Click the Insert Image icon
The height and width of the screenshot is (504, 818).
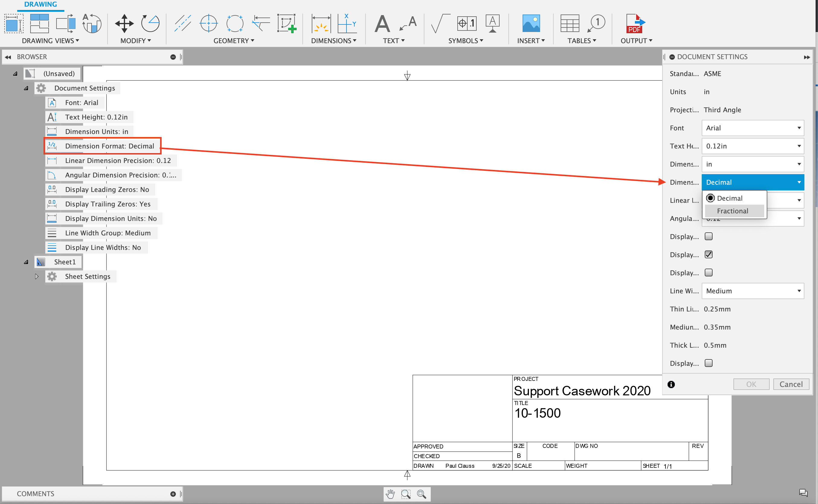(531, 23)
